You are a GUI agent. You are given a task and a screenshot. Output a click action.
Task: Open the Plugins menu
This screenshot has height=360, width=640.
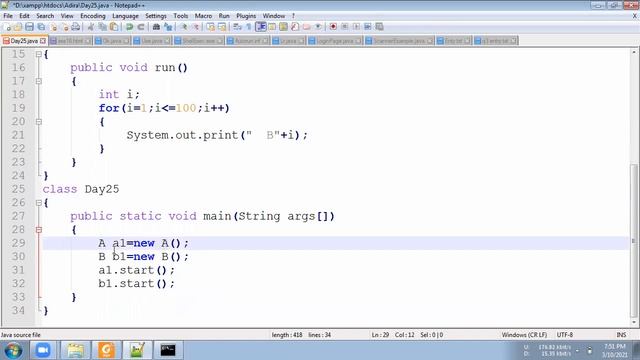pyautogui.click(x=246, y=16)
